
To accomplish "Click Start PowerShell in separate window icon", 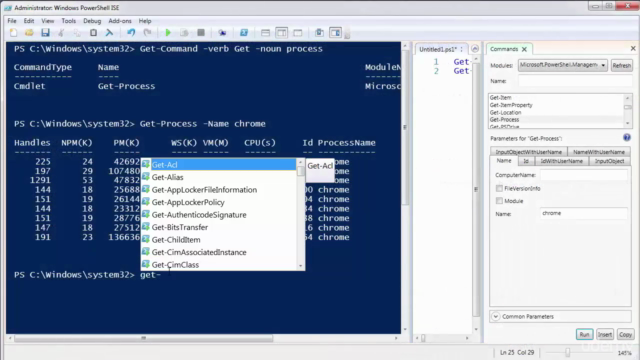I will [x=244, y=33].
